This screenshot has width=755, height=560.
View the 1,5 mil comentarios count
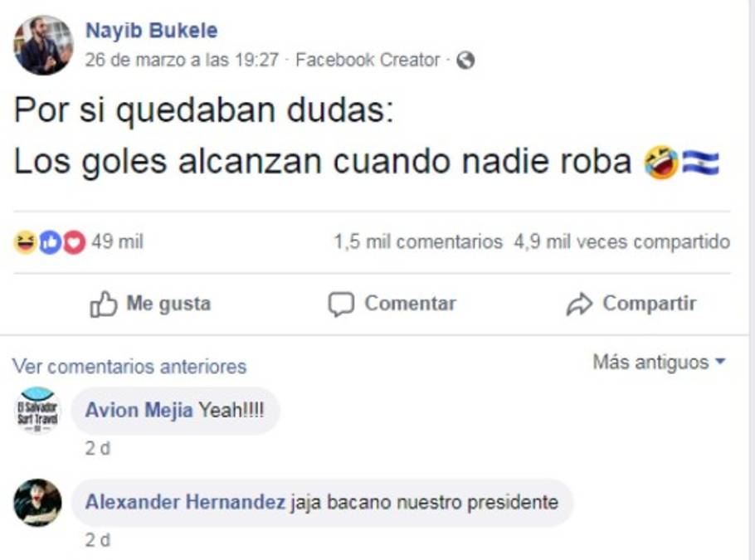click(x=417, y=242)
